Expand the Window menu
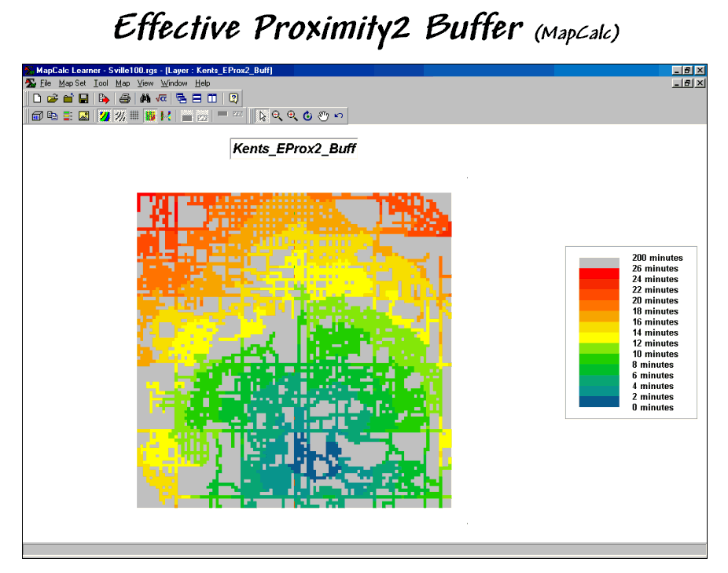This screenshot has height=573, width=728. [174, 83]
